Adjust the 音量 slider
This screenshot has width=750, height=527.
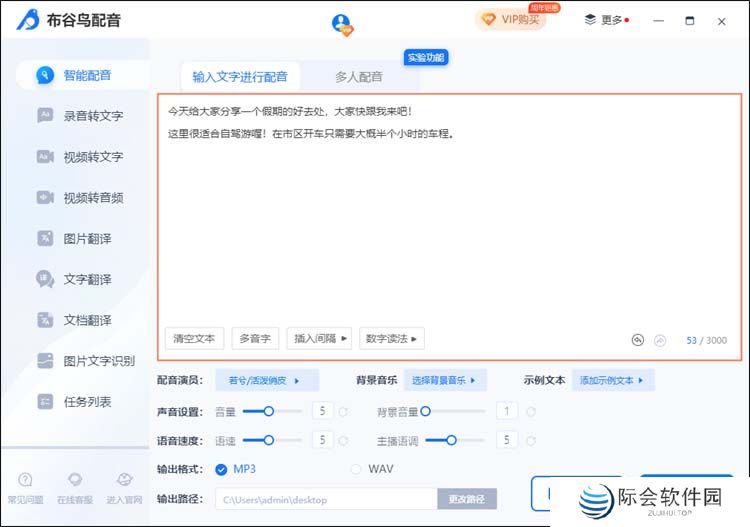tap(272, 411)
